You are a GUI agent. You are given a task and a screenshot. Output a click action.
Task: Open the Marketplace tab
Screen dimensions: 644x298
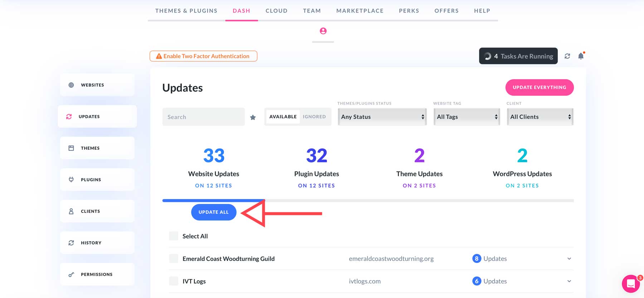(360, 11)
